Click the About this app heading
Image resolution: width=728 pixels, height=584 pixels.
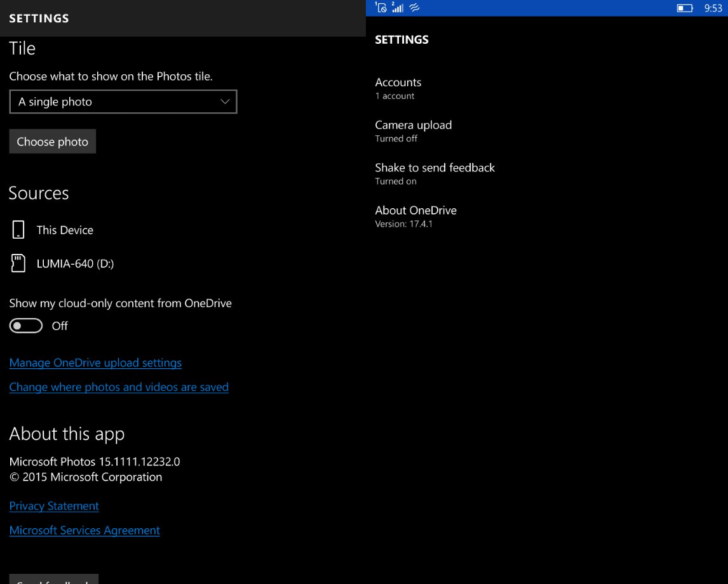[x=67, y=434]
